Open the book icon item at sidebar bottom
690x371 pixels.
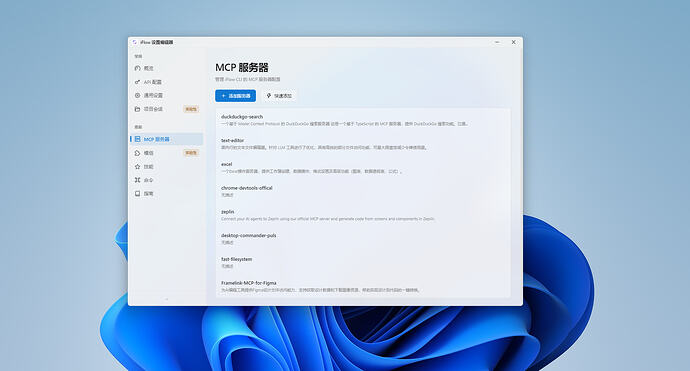(x=137, y=194)
